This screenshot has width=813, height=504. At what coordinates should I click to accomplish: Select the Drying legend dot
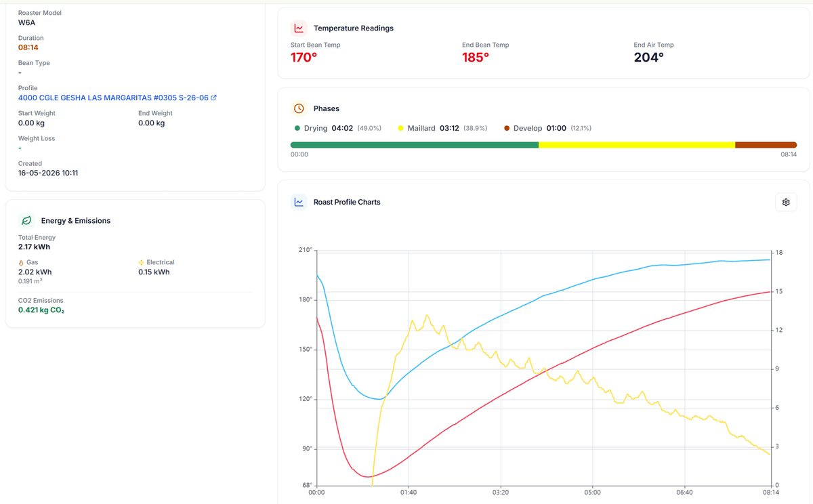tap(297, 128)
